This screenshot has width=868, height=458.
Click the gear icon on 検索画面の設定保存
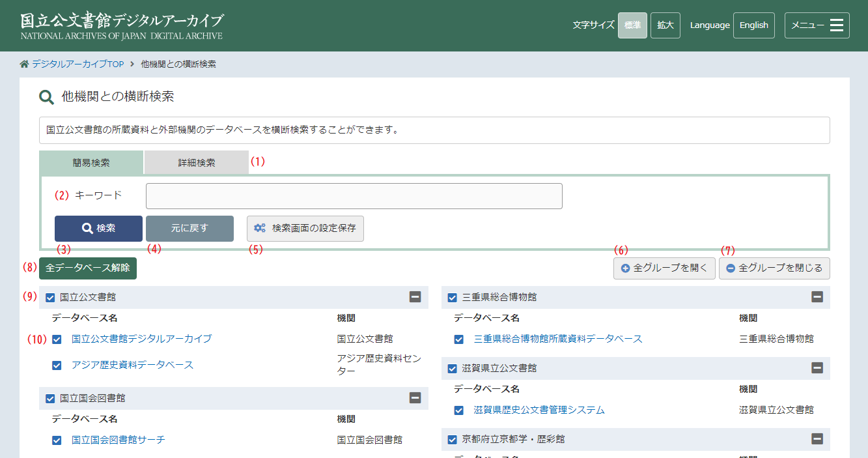(x=260, y=229)
